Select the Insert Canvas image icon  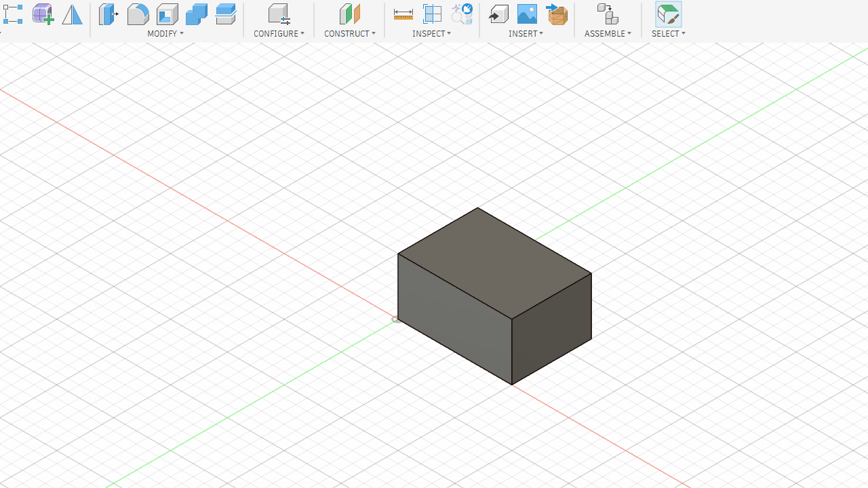click(527, 14)
